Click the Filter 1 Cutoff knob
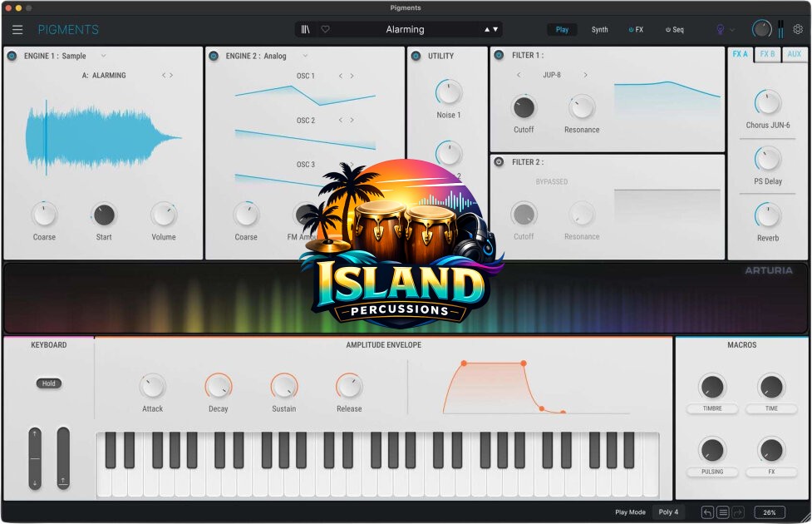This screenshot has height=524, width=812. point(524,107)
